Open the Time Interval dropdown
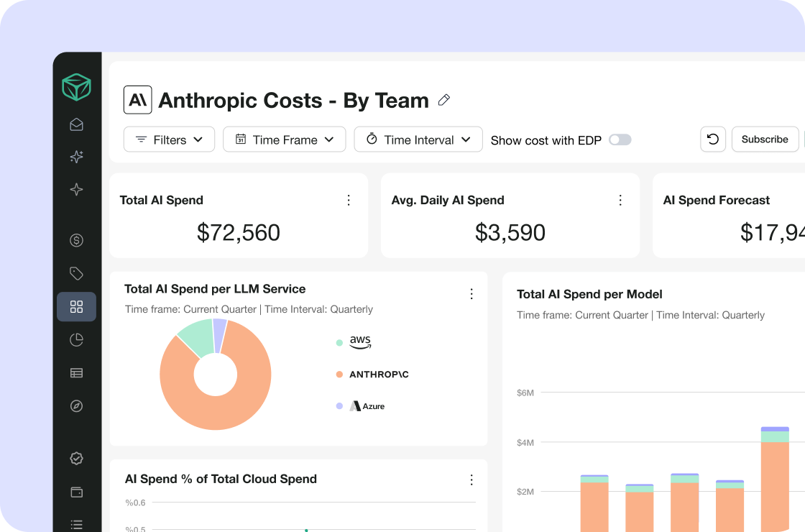The image size is (805, 532). click(418, 139)
